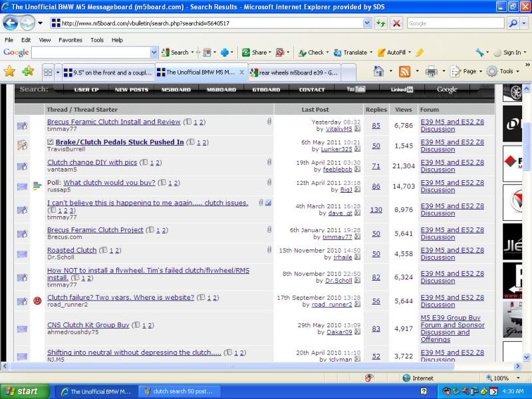Screen dimensions: 532x399
Task: Open the Google search box dropdown arrow in toolbar
Action: (154, 53)
